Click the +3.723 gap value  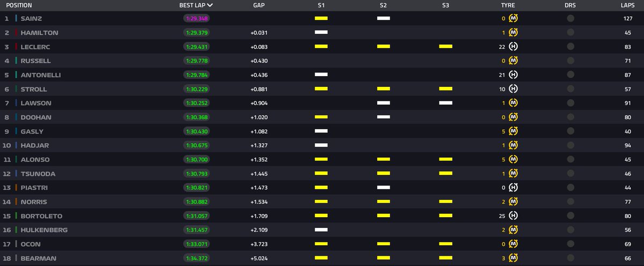[x=259, y=244]
